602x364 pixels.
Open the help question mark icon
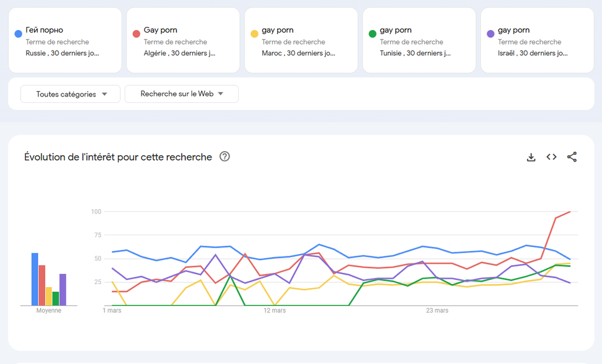tap(225, 156)
